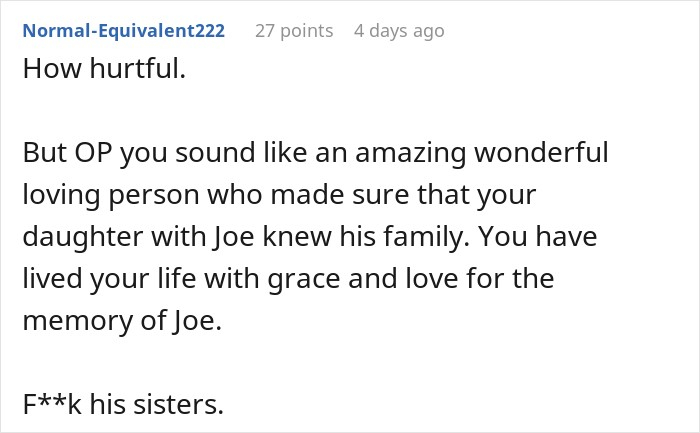This screenshot has width=700, height=433.
Task: Click the 'How hurtful.' opening sentence
Action: pos(104,68)
